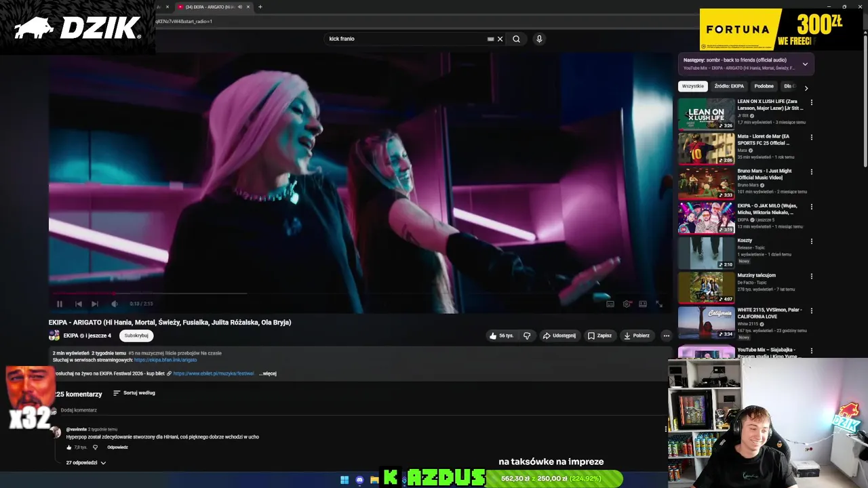The image size is (868, 488).
Task: Open the EKIPA channel avatar
Action: click(54, 335)
